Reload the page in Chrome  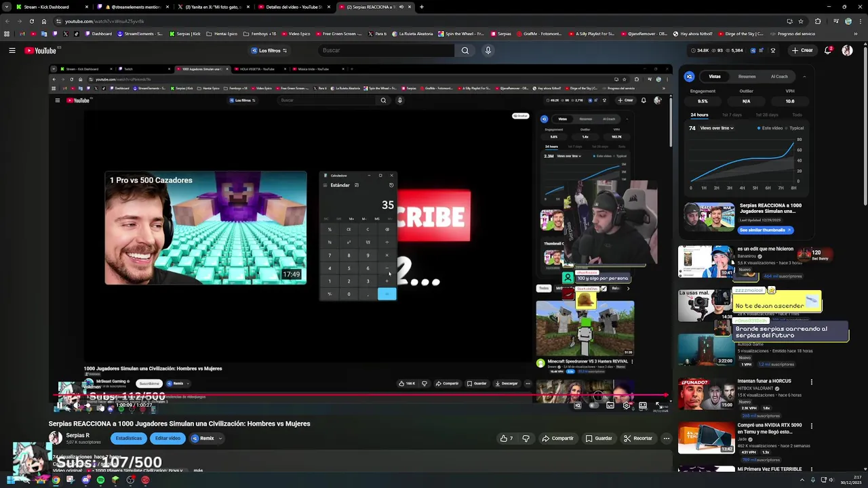click(x=31, y=21)
